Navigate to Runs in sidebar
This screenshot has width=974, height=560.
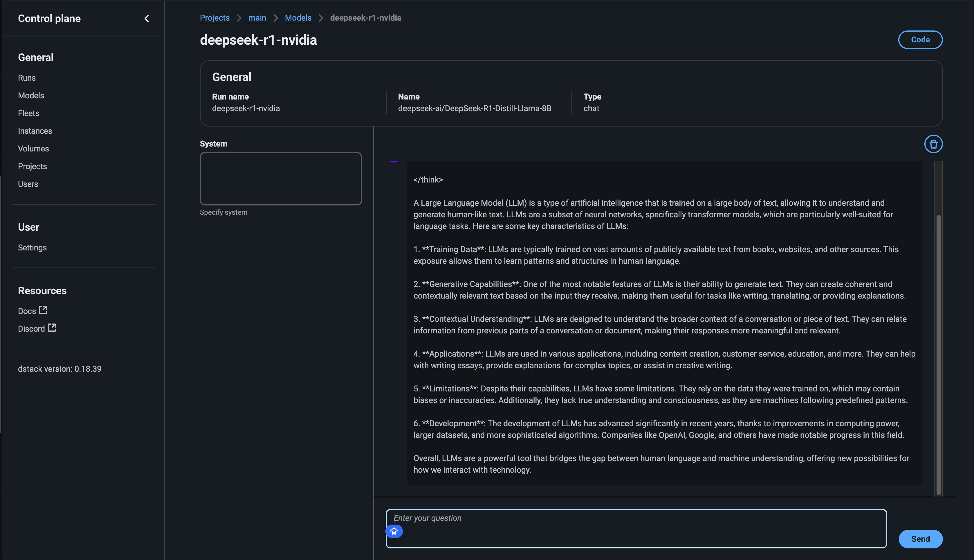pos(27,77)
